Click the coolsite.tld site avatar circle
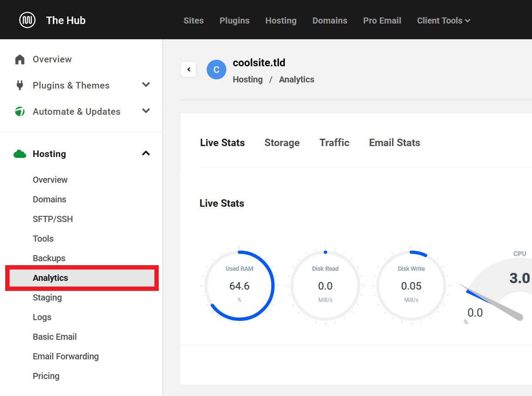 point(216,69)
